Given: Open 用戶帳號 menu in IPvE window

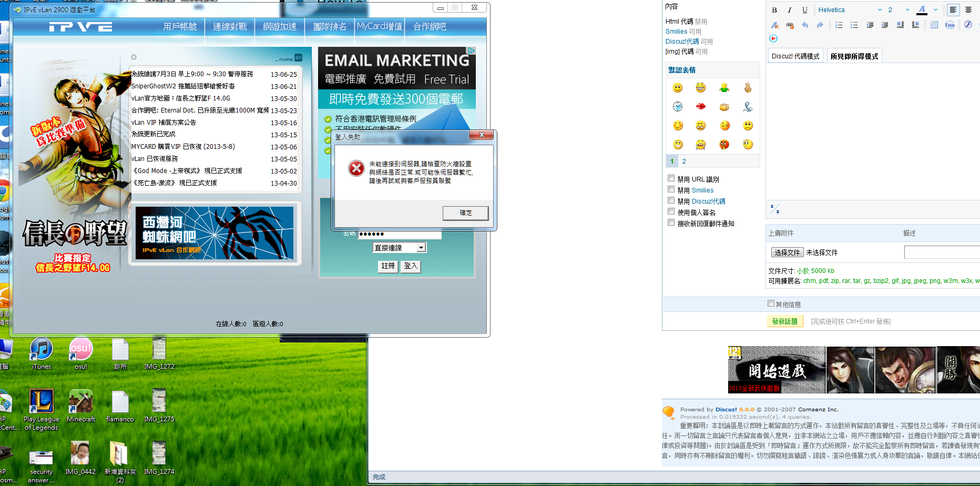Looking at the screenshot, I should click(x=180, y=27).
